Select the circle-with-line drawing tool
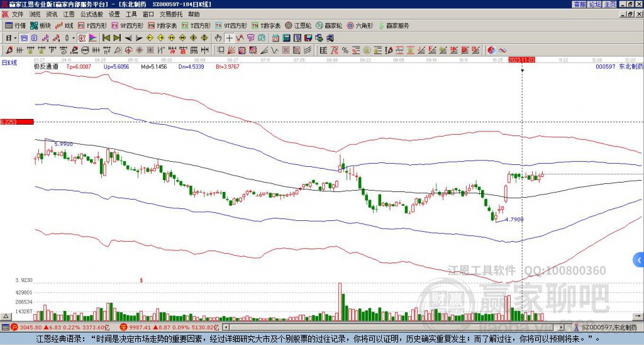The image size is (644, 345). (84, 50)
